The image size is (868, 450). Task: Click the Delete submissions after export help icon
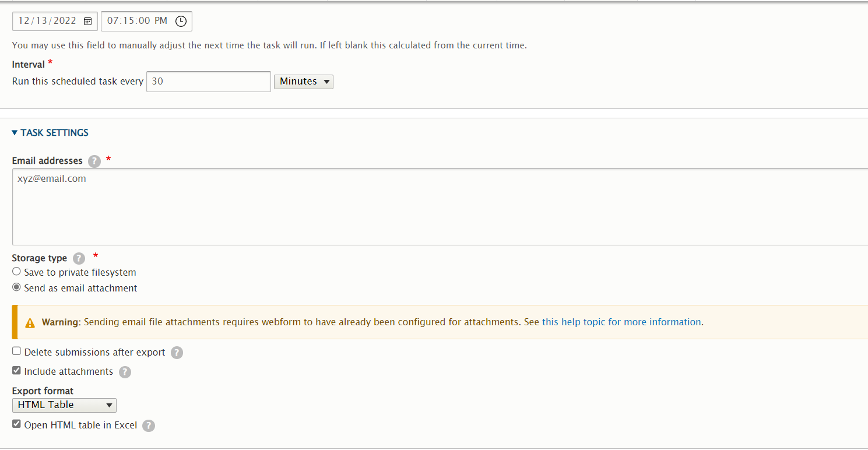[177, 353]
